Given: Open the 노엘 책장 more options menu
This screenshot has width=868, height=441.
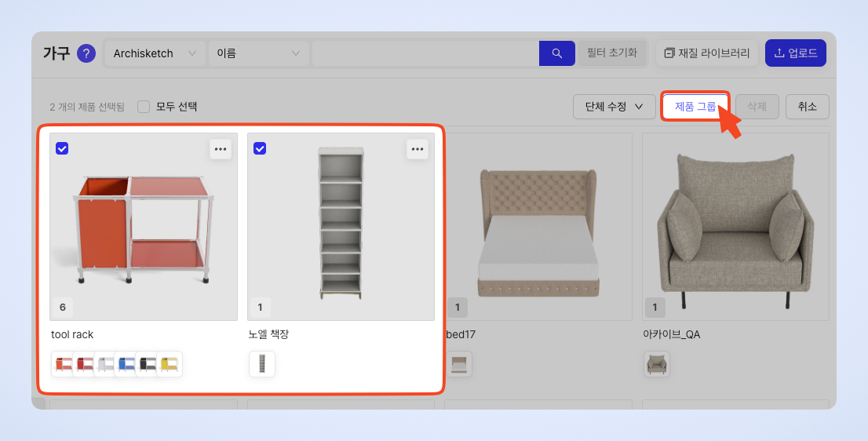Looking at the screenshot, I should click(418, 149).
